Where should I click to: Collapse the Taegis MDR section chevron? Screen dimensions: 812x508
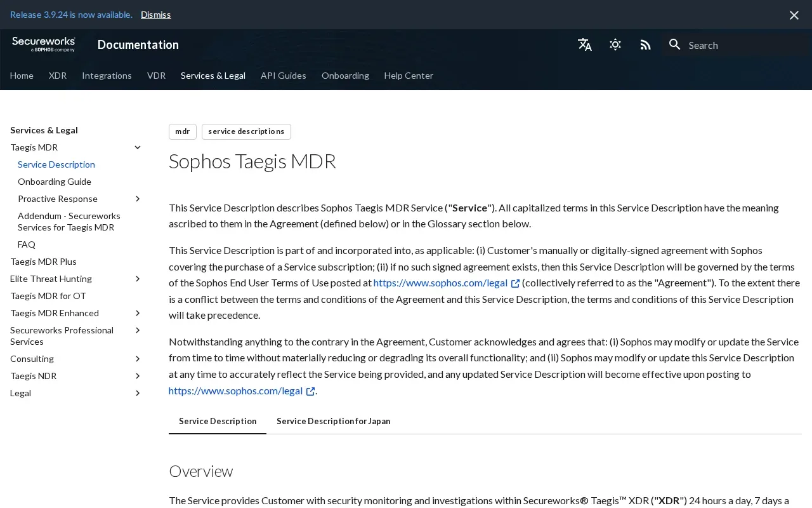138,147
